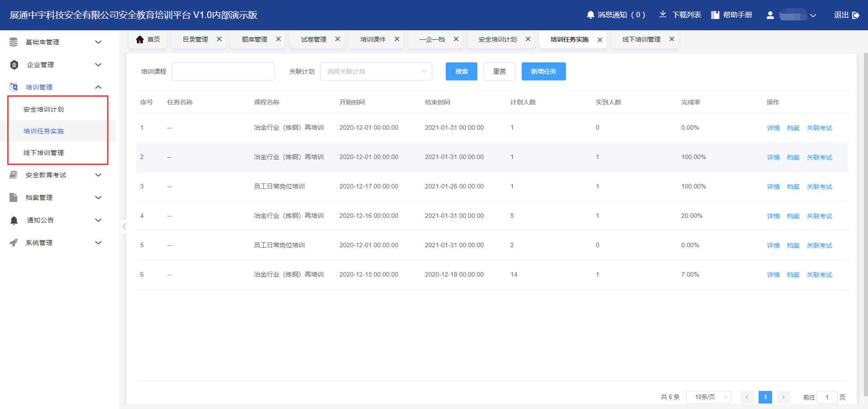Viewport: 868px width, 409px height.
Task: Open the 10条/页 page size dropdown
Action: pos(709,397)
